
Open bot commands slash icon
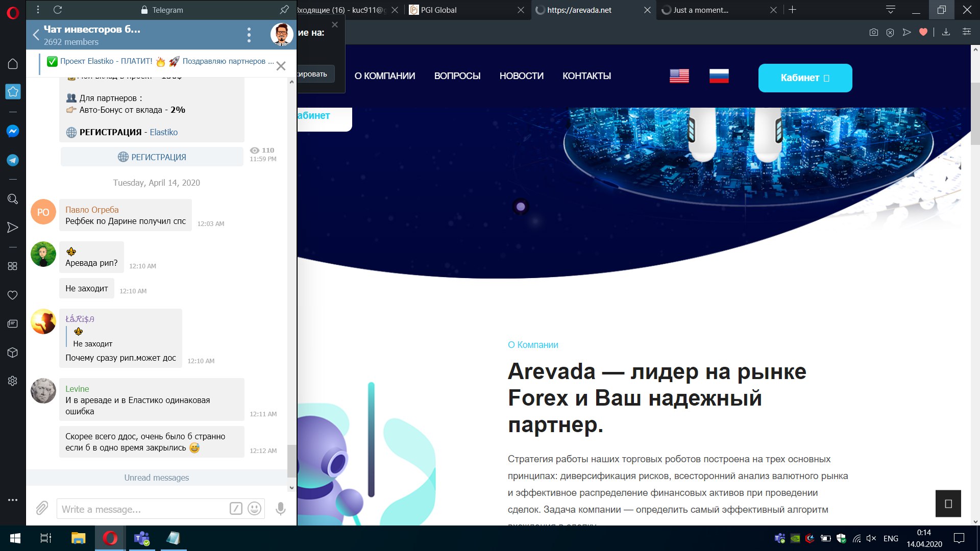point(236,509)
